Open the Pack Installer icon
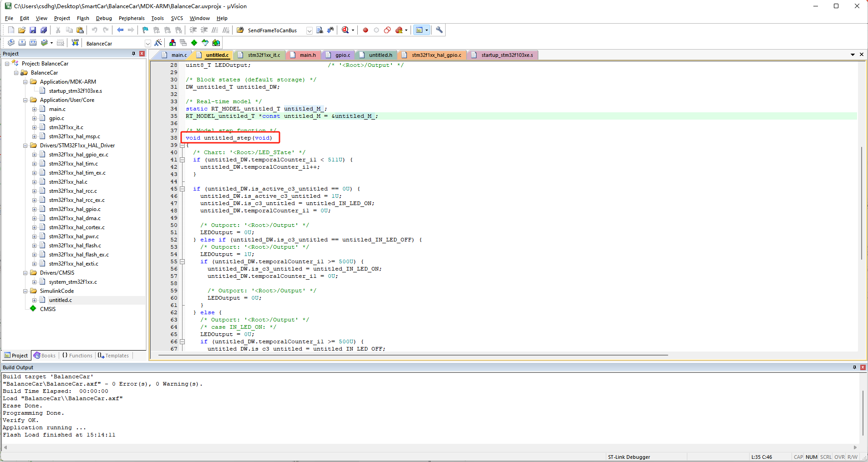Image resolution: width=868 pixels, height=462 pixels. point(216,43)
